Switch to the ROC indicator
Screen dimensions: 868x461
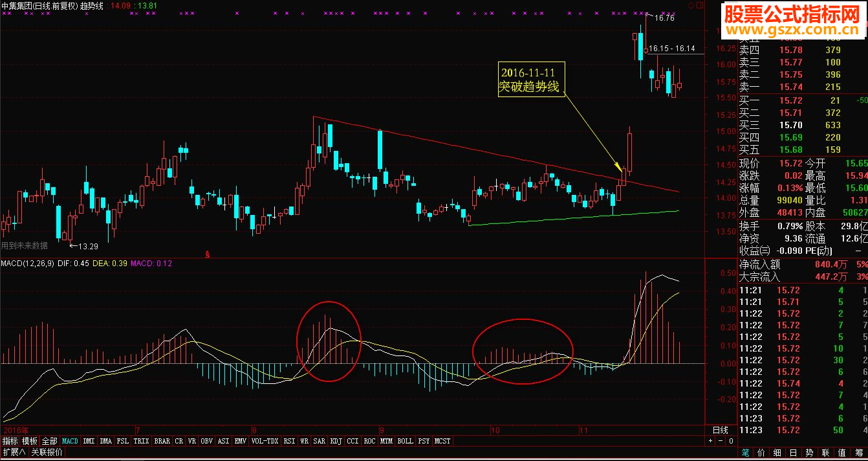(370, 441)
